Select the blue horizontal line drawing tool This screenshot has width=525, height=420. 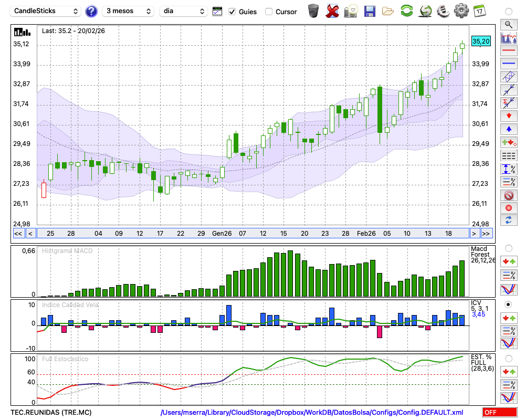pos(508,64)
